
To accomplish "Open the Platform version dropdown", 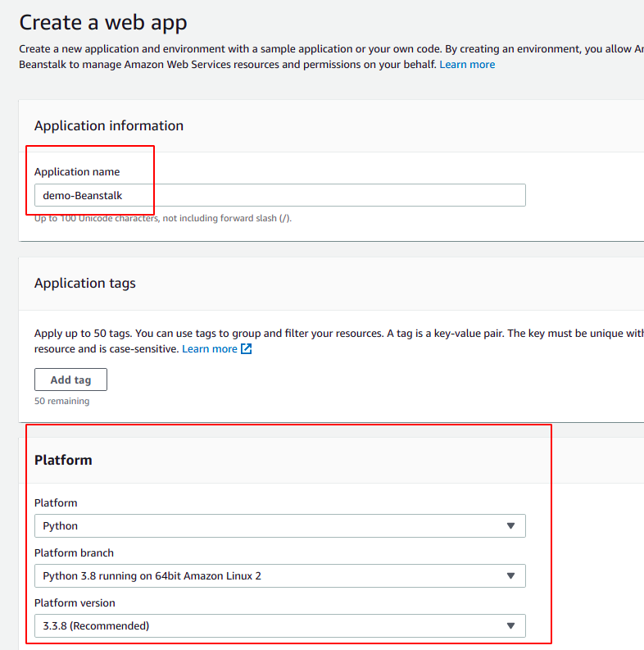I will [x=279, y=626].
